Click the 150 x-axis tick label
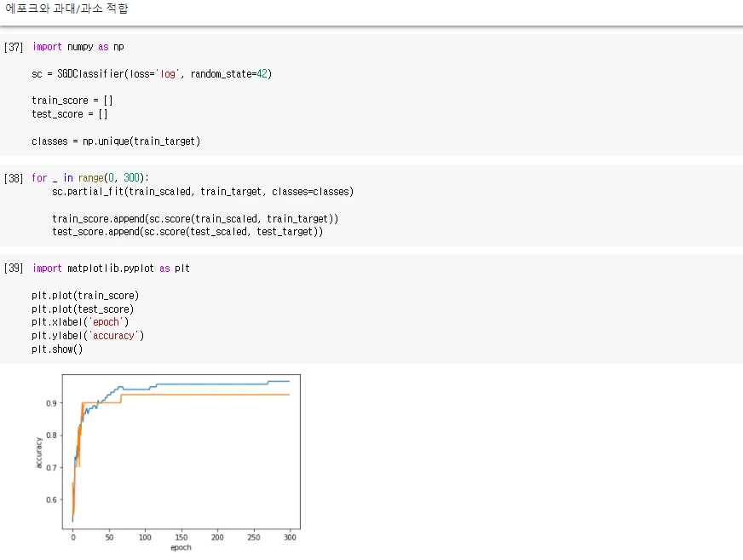This screenshot has width=743, height=560. point(181,537)
